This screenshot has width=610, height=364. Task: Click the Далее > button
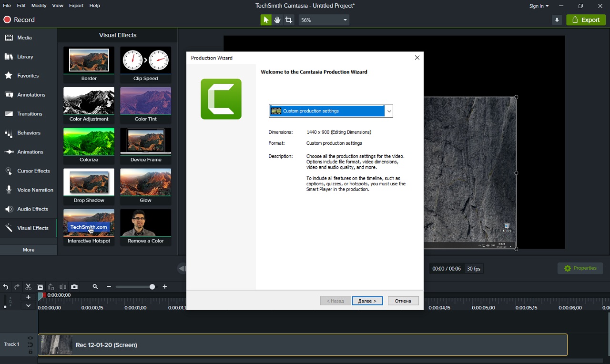pos(367,301)
